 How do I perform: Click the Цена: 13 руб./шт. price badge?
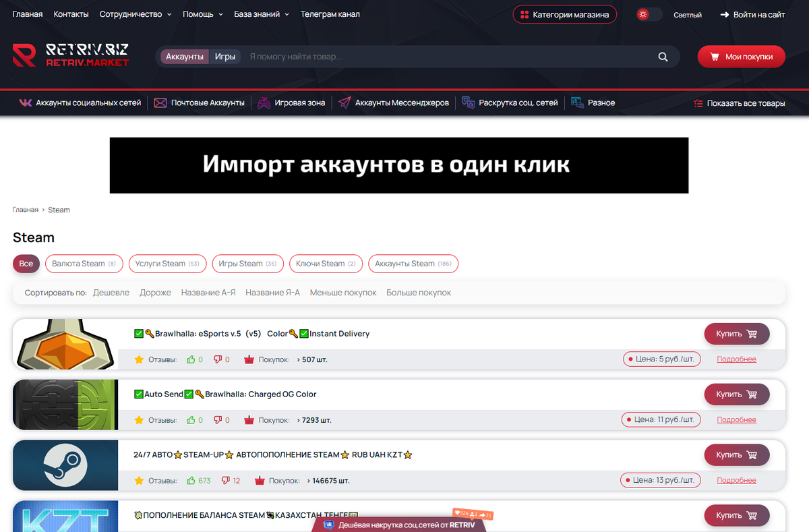coord(661,481)
